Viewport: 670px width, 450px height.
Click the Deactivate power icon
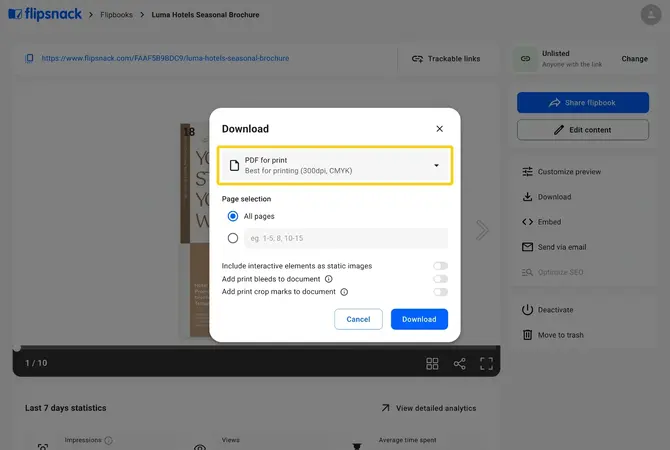[x=527, y=310]
